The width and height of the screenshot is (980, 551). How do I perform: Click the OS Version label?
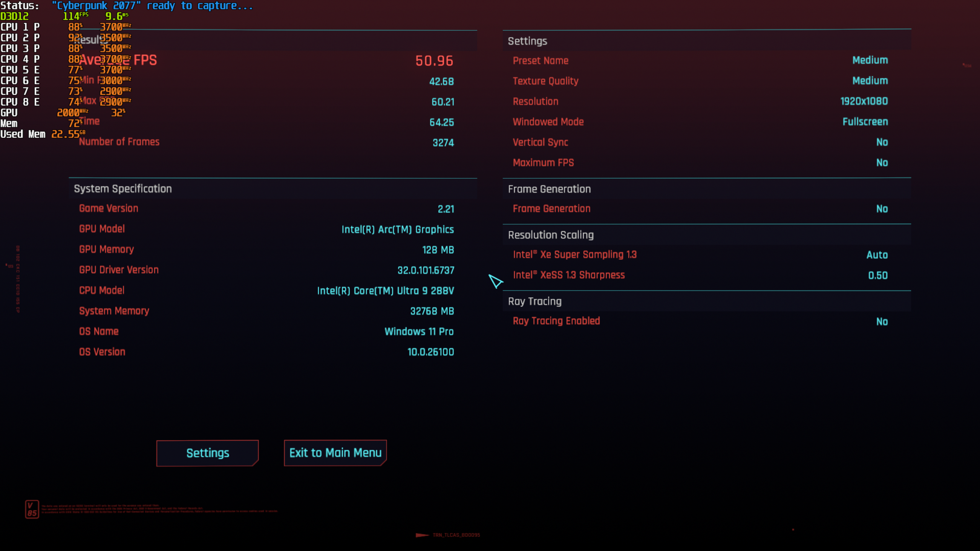coord(102,352)
